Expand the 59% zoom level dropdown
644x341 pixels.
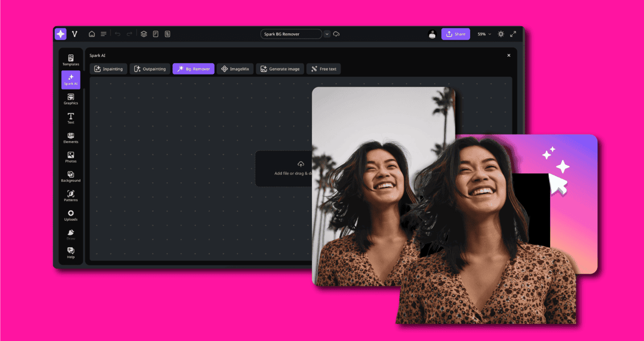(x=484, y=34)
